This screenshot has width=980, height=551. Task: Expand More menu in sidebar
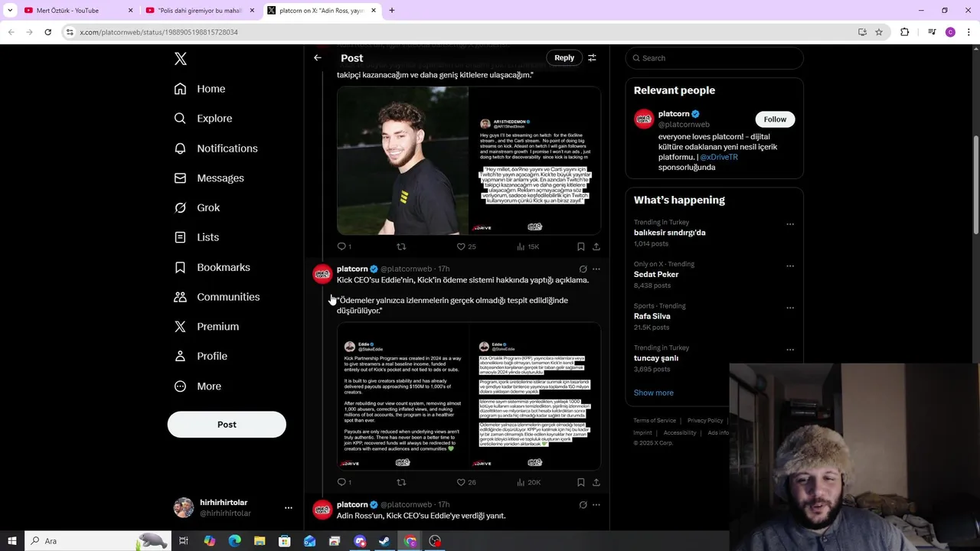point(198,386)
